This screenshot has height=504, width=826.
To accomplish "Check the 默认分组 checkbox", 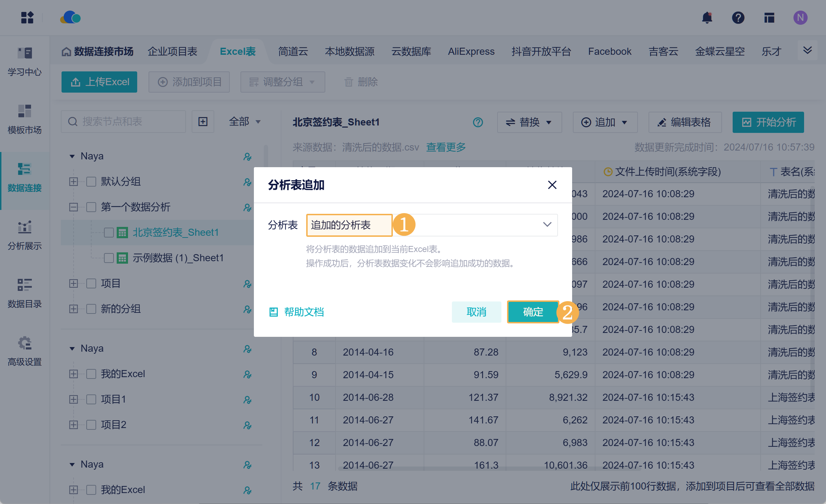I will 91,182.
